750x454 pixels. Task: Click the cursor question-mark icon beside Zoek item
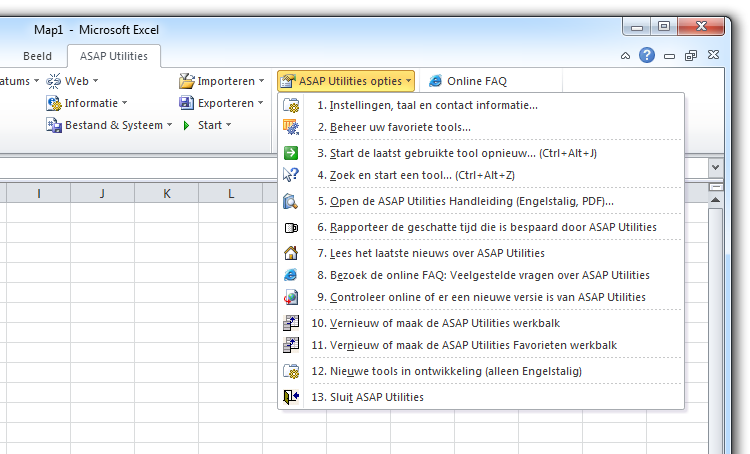[291, 175]
